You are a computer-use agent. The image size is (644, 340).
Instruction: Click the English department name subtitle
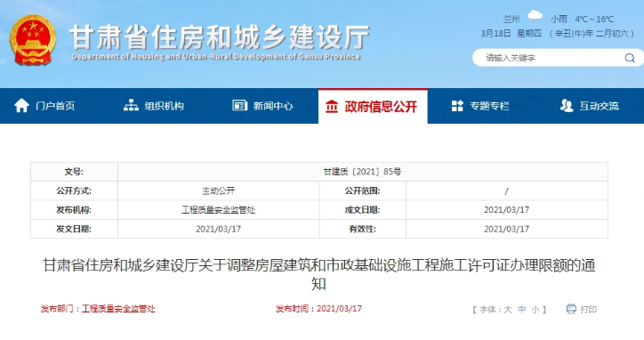point(216,57)
